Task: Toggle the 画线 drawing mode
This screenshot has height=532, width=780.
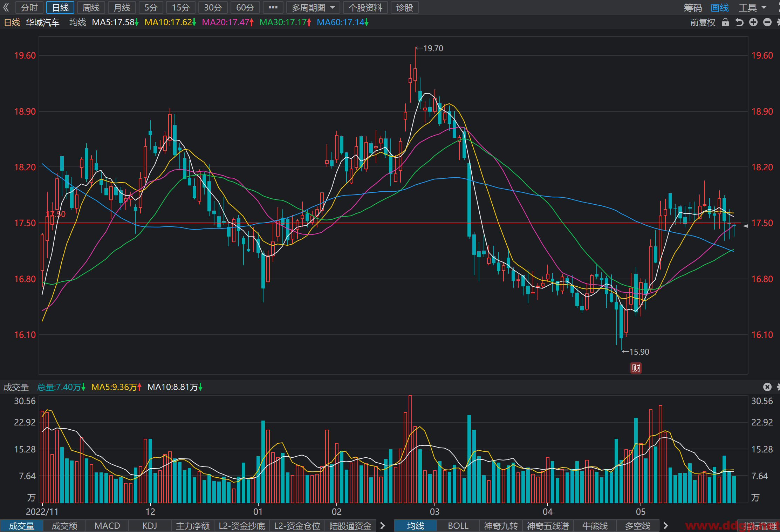Action: point(720,8)
